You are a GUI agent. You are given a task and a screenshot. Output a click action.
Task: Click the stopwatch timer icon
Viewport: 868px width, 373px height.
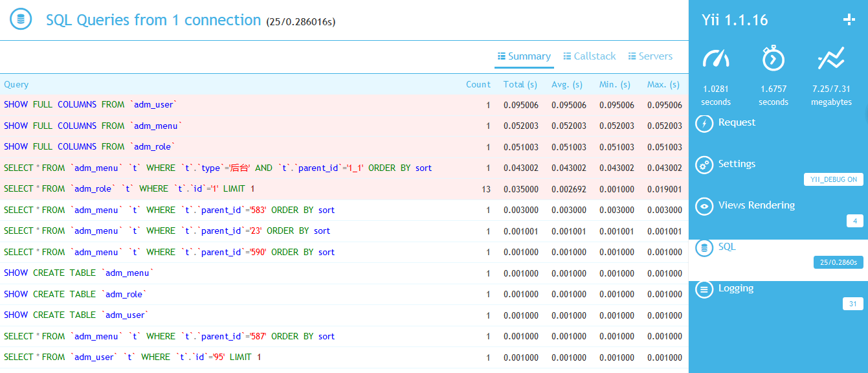(x=773, y=59)
